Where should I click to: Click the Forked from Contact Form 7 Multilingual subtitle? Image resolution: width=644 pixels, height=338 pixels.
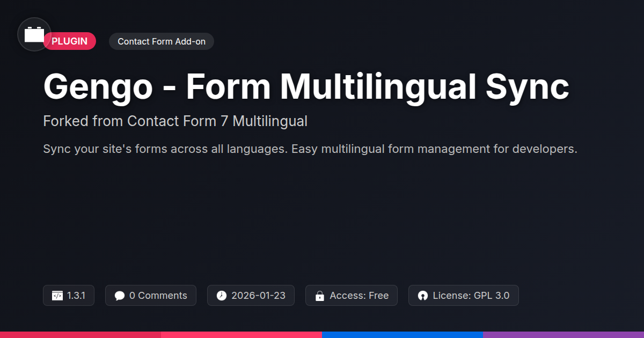[175, 121]
